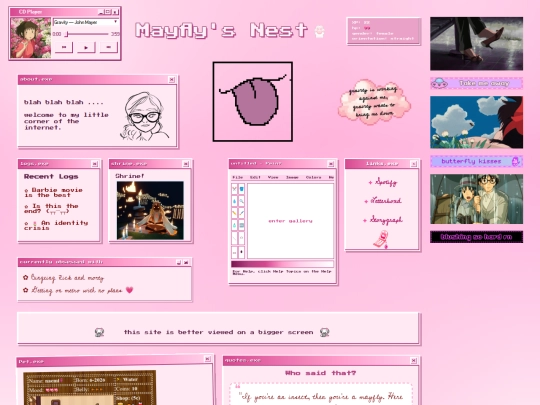Close the logs.exe window
This screenshot has height=405, width=540.
click(x=95, y=164)
